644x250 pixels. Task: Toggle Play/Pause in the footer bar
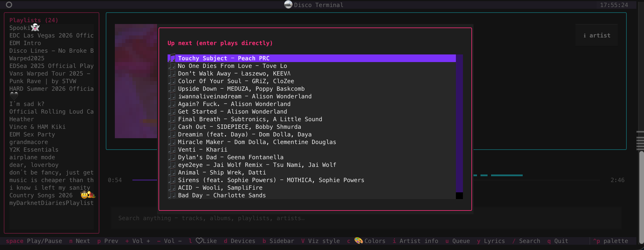(34, 241)
